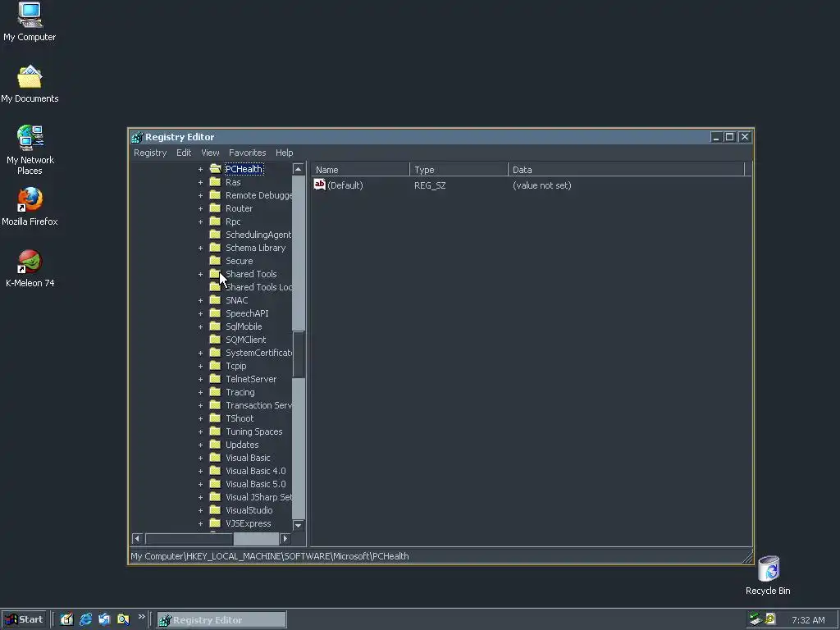Expand the Visual Basic 5.0 key
The height and width of the screenshot is (630, 840).
pos(200,484)
